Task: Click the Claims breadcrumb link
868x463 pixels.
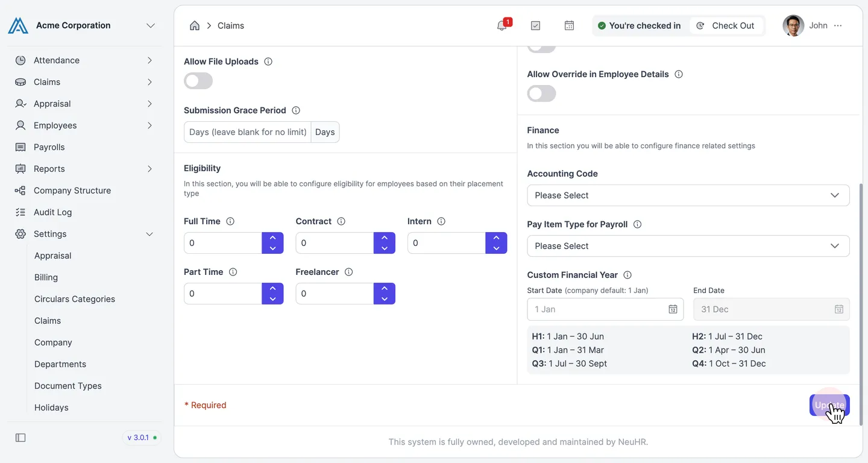Action: [231, 25]
